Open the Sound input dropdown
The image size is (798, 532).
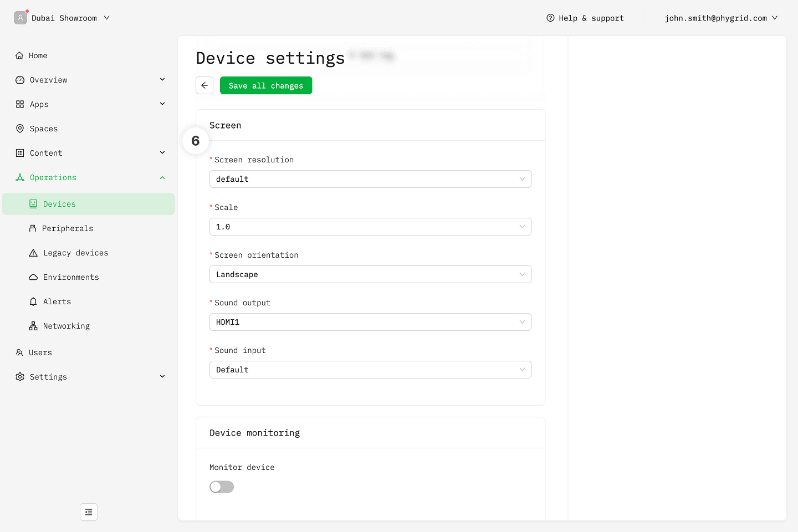[x=370, y=370]
